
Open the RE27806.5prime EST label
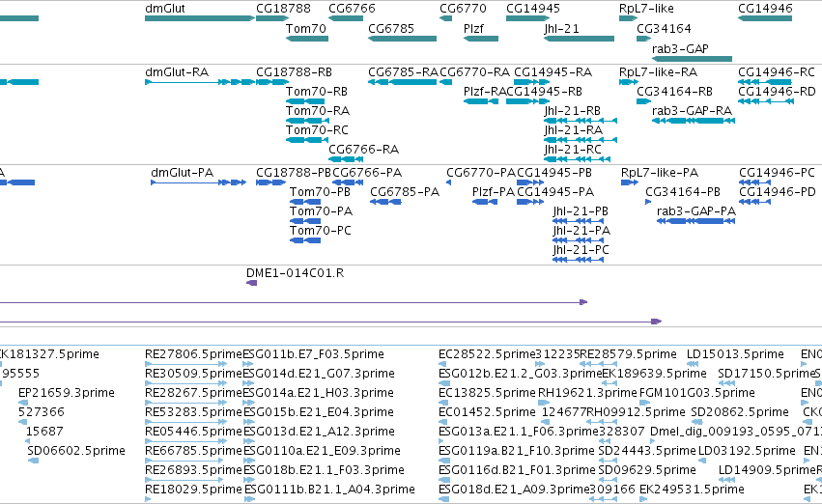(193, 354)
